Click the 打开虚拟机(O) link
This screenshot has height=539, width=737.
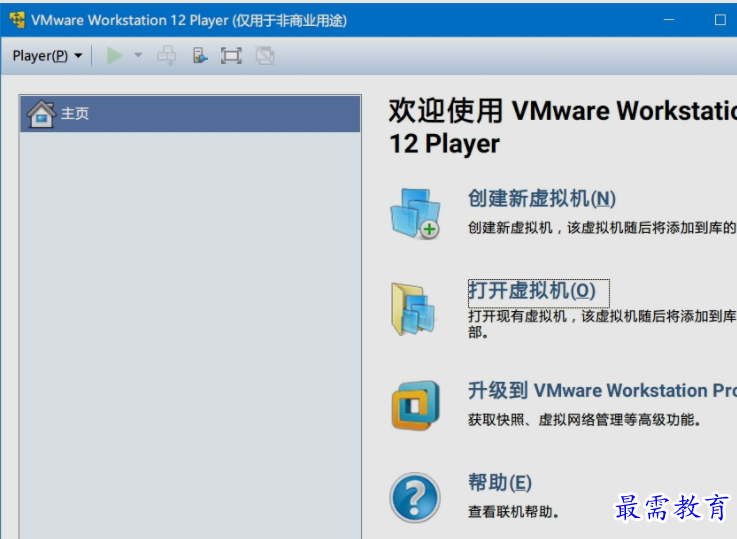(532, 290)
